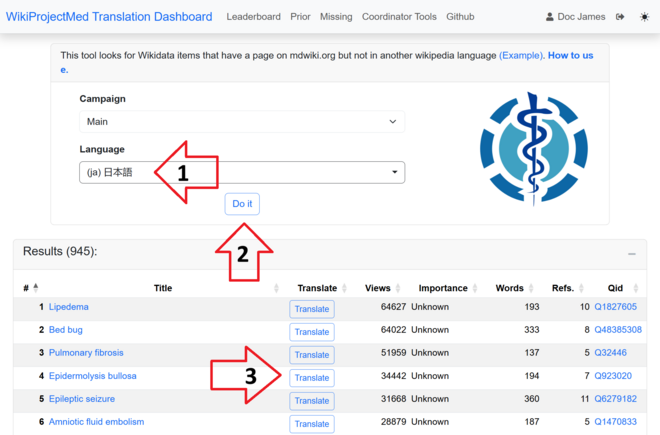Collapse the Results panel with minus icon

click(x=631, y=254)
